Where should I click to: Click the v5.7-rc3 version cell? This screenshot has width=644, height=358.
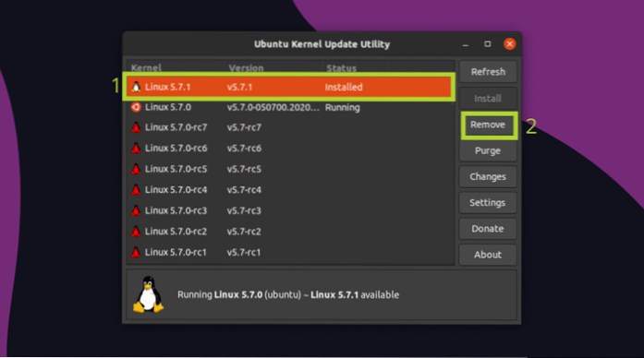click(x=244, y=210)
